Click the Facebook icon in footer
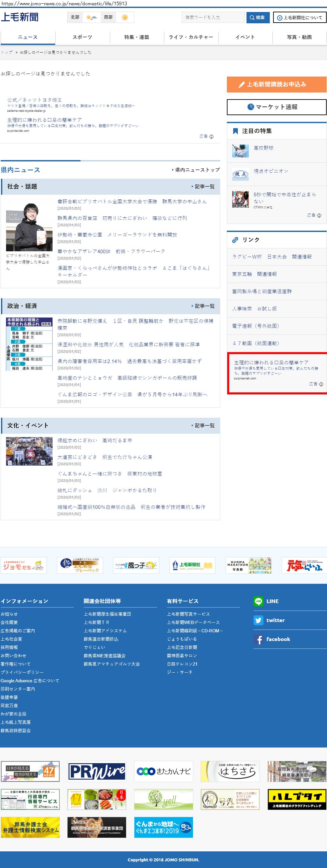The width and height of the screenshot is (327, 868). click(x=258, y=639)
